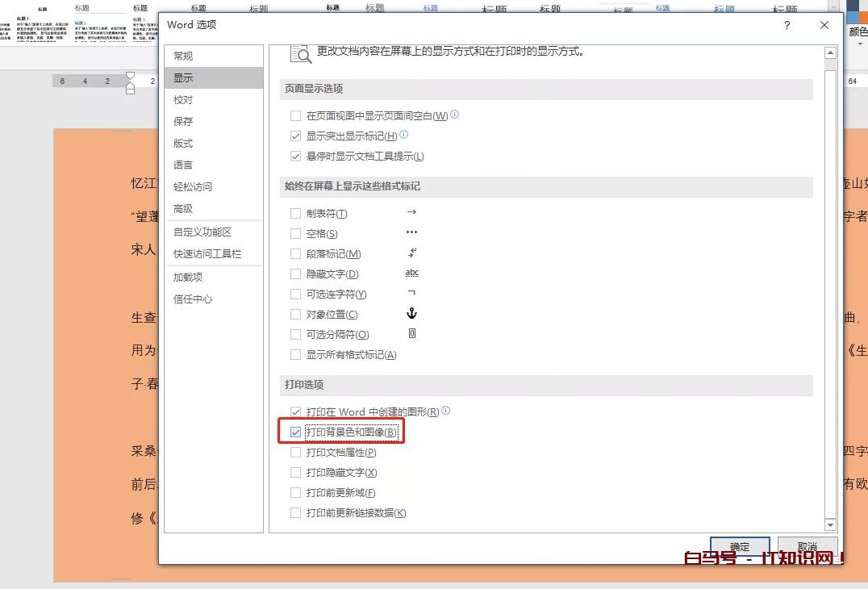Enable 打印隐藏文字 checkbox

click(x=295, y=473)
